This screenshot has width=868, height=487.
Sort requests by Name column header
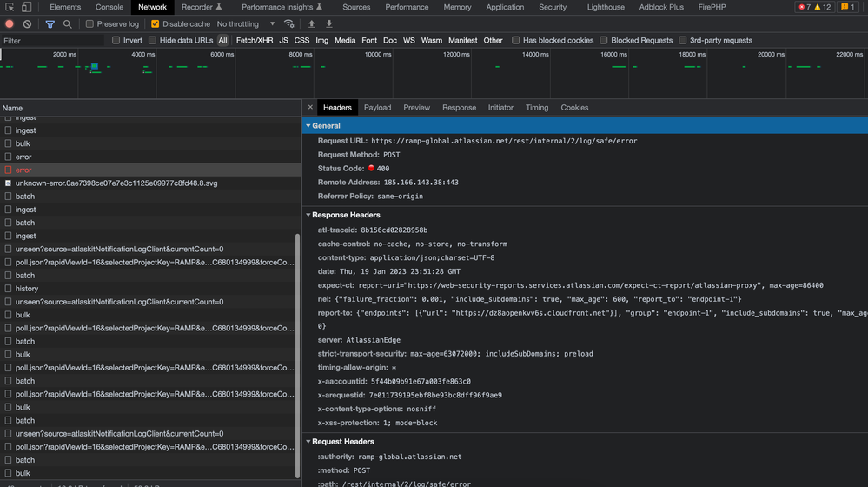(150, 108)
